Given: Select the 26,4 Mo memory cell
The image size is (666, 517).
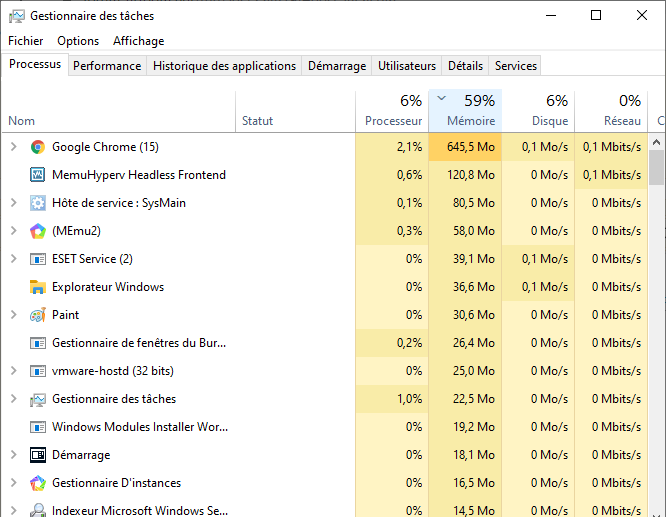Looking at the screenshot, I should (x=465, y=343).
